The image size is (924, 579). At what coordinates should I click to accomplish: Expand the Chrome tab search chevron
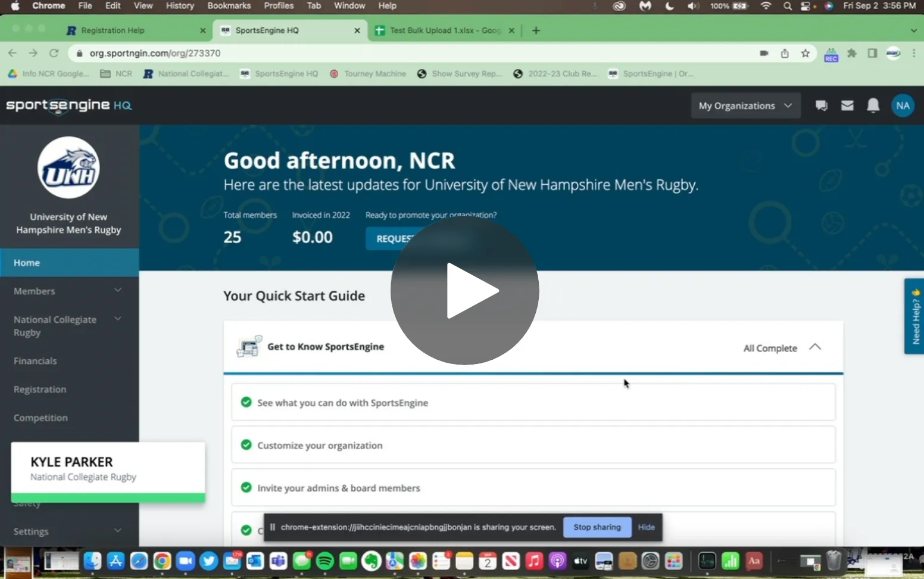click(x=914, y=30)
